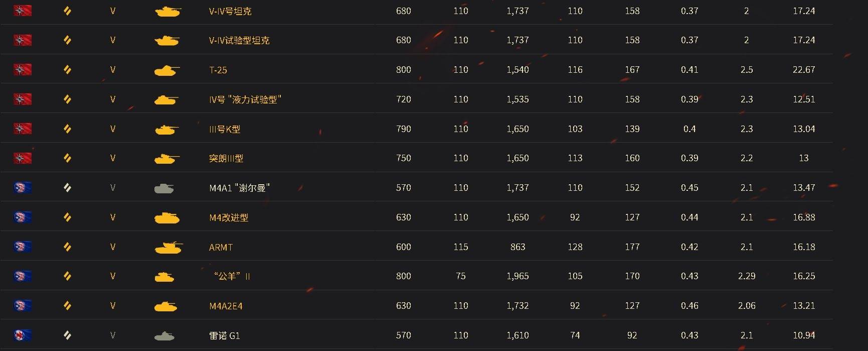The width and height of the screenshot is (868, 351).
Task: Click the tank silhouette icon for "公羊" II
Action: (x=164, y=277)
